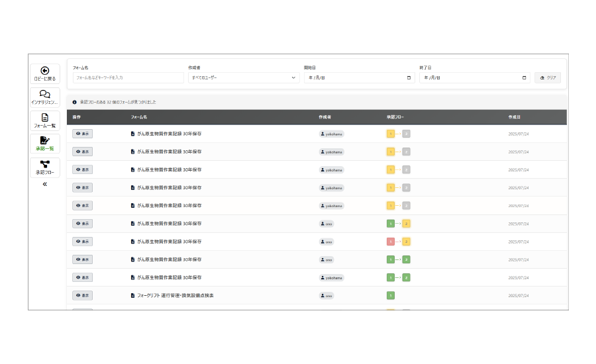The width and height of the screenshot is (596, 364).
Task: Click the 作成日 column header
Action: click(x=514, y=117)
